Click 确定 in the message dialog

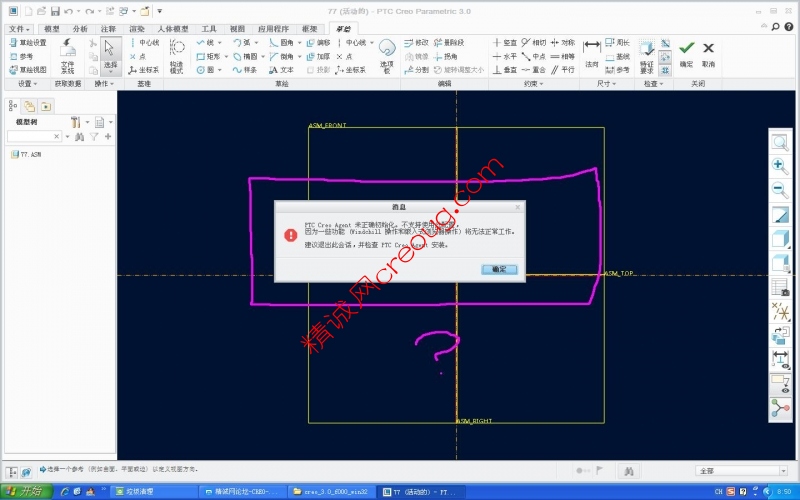point(499,269)
